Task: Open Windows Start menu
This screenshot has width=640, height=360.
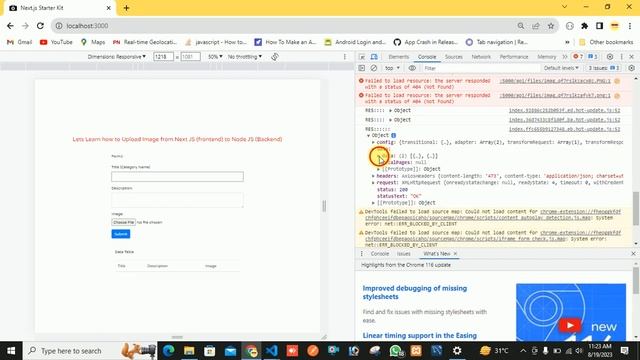Action: [x=11, y=351]
